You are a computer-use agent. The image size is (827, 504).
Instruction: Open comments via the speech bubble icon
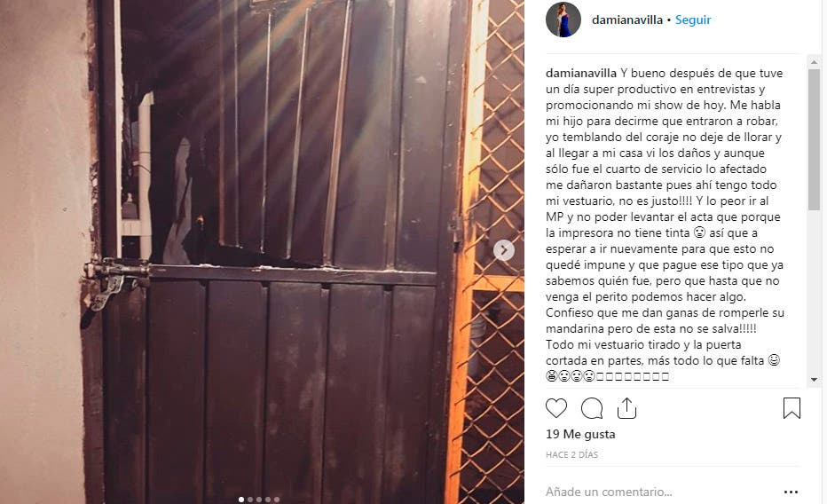pos(592,408)
